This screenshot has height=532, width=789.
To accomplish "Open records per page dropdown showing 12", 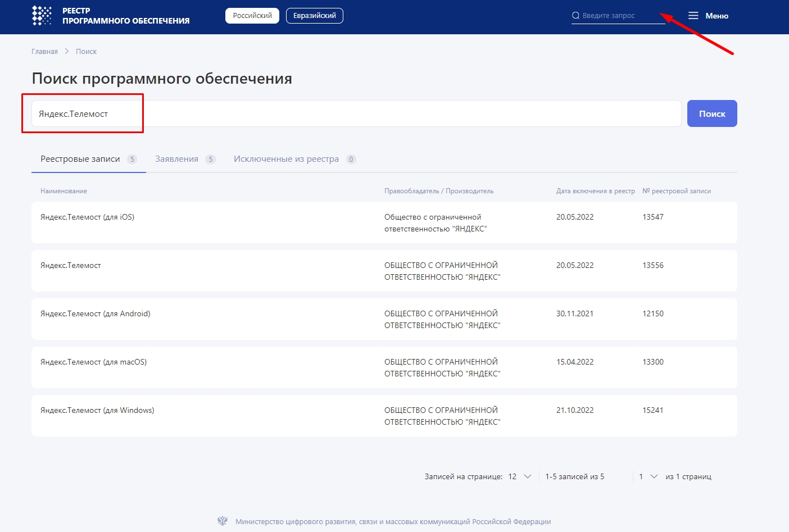I will coord(520,476).
